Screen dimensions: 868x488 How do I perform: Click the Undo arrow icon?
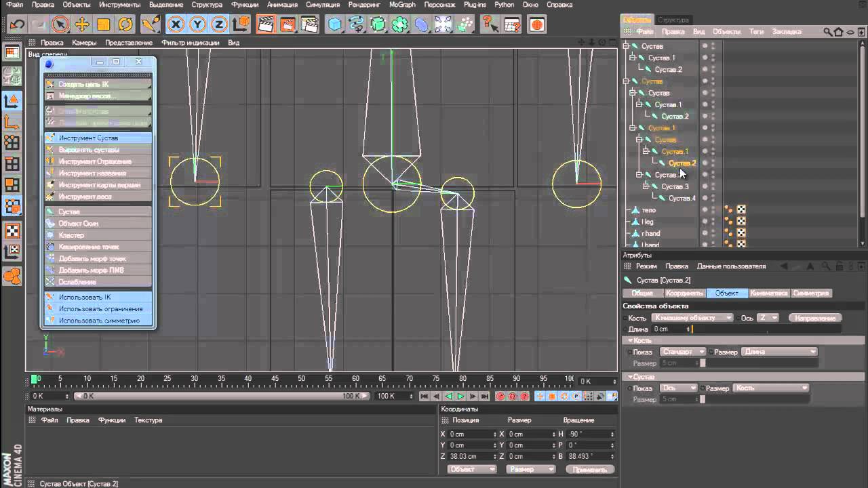tap(17, 25)
